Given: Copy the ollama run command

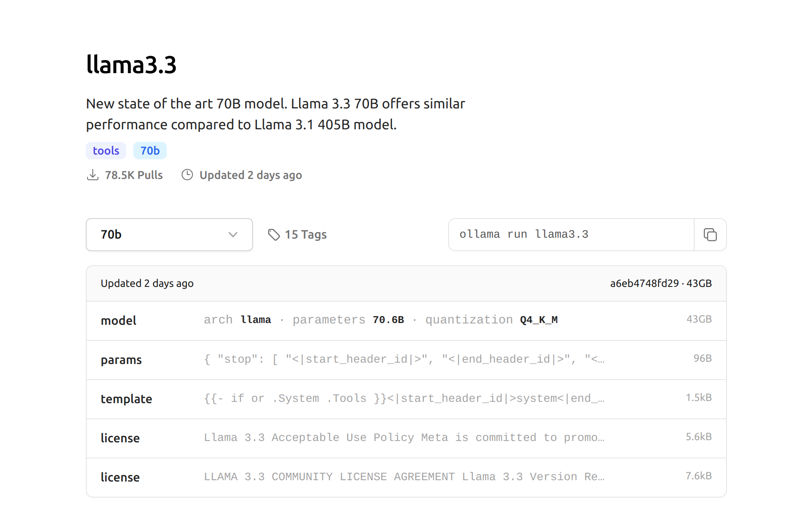Looking at the screenshot, I should pyautogui.click(x=710, y=235).
